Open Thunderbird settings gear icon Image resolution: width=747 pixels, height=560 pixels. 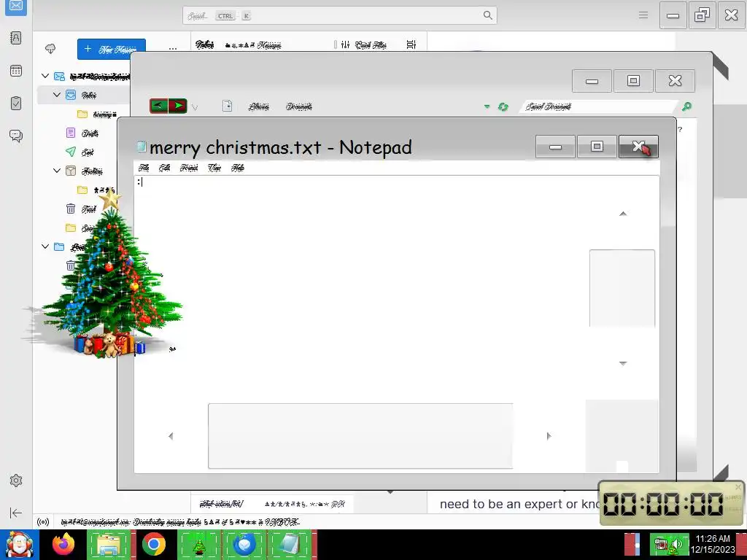16,481
